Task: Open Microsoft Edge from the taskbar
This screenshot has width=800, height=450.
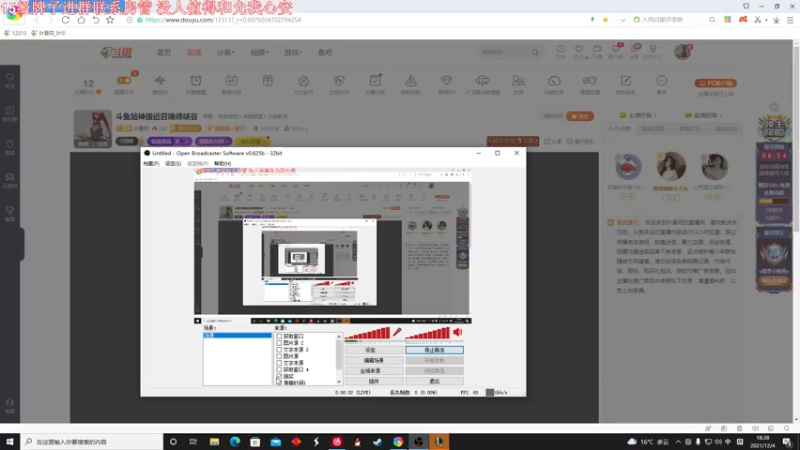Action: (x=235, y=441)
